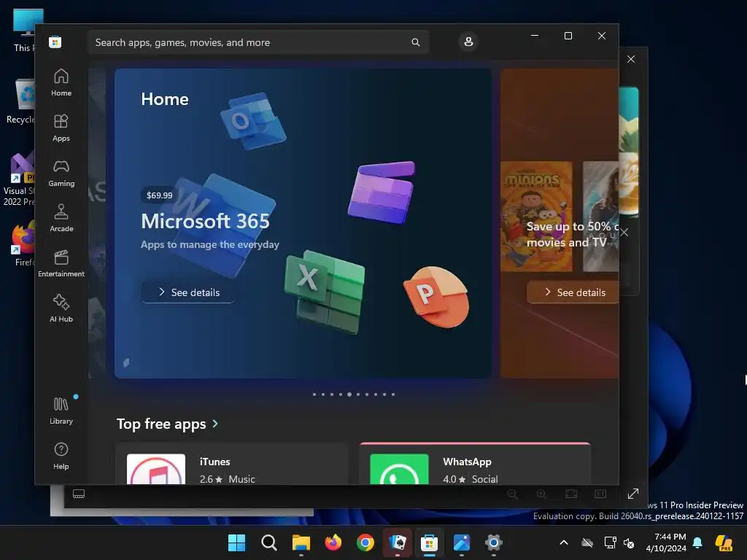The image size is (747, 560).
Task: Click the Minions movie poster thumbnail
Action: click(x=536, y=217)
